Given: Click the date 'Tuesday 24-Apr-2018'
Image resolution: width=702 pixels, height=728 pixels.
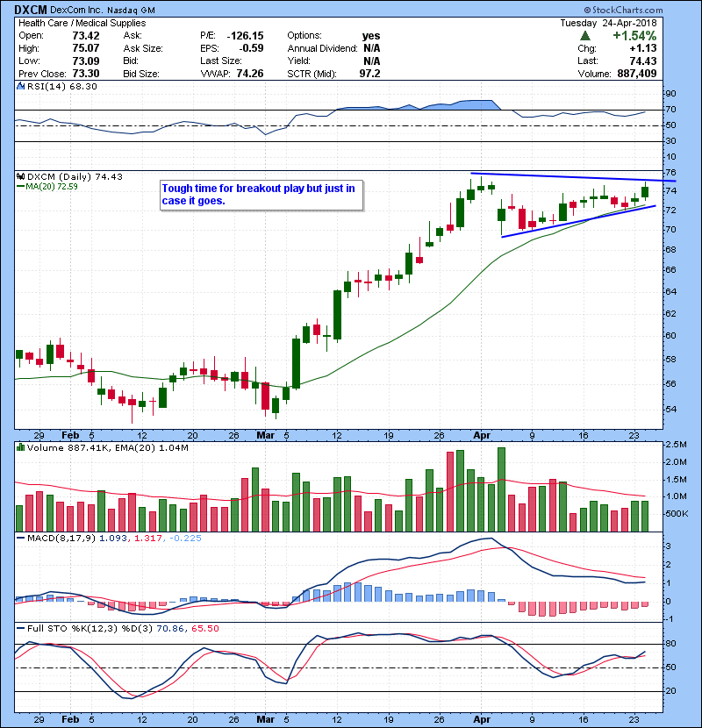Looking at the screenshot, I should click(608, 23).
